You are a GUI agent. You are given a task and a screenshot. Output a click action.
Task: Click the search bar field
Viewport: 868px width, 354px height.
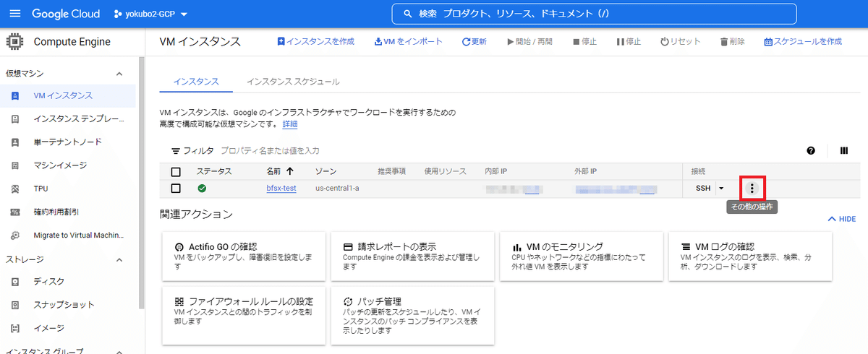[x=593, y=14]
